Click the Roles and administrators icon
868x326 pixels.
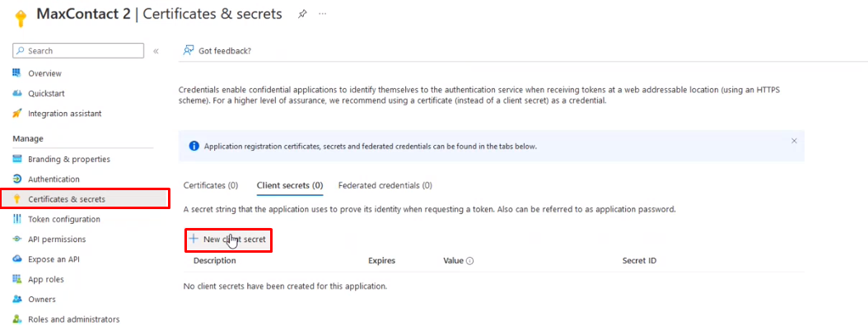(x=16, y=319)
